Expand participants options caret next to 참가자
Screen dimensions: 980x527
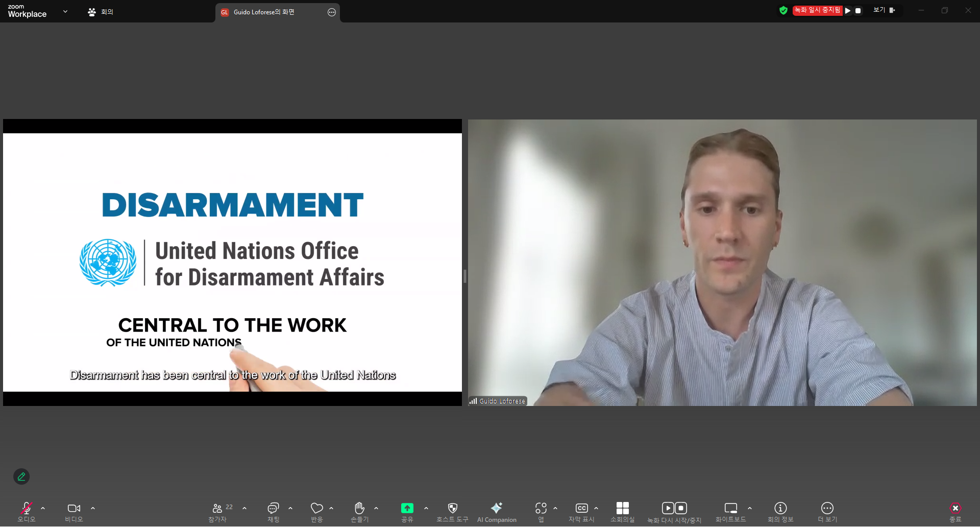click(244, 509)
